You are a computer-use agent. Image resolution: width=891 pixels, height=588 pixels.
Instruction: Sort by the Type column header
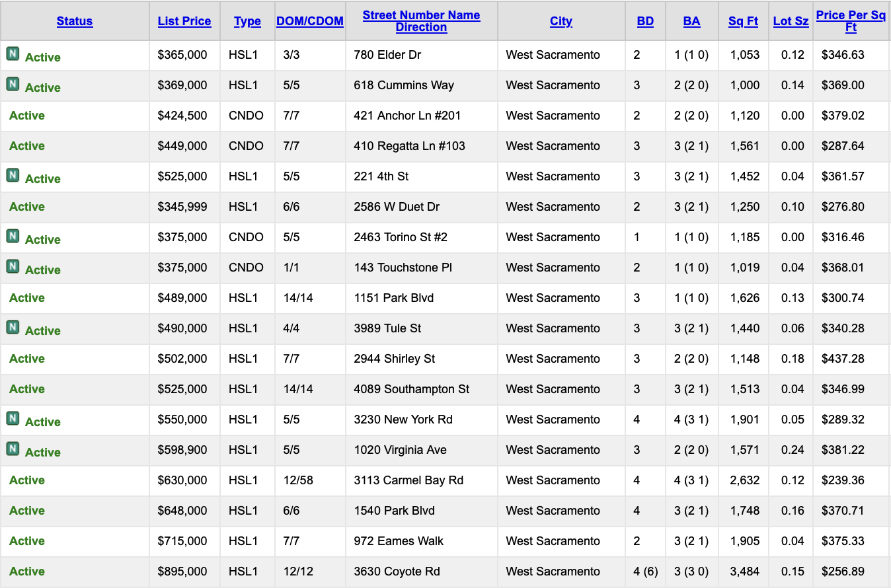pyautogui.click(x=247, y=21)
